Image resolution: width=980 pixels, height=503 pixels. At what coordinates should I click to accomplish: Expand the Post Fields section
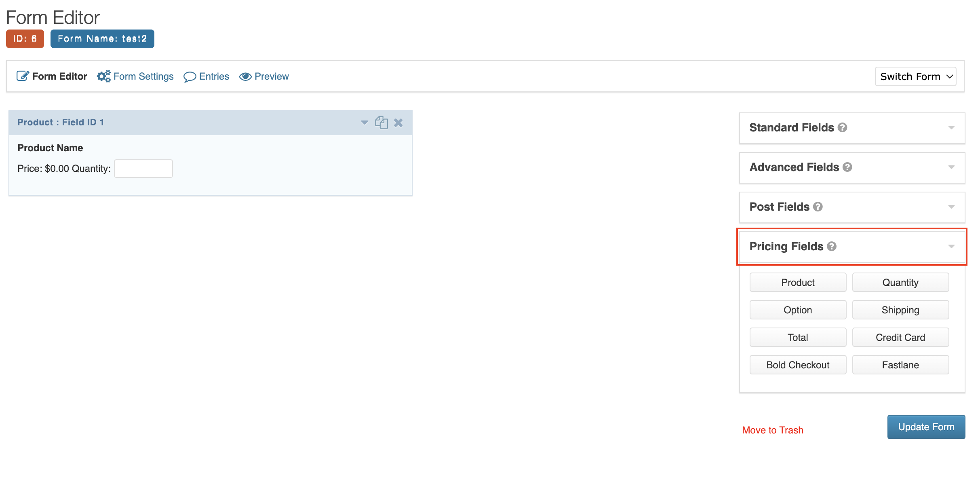click(x=852, y=207)
